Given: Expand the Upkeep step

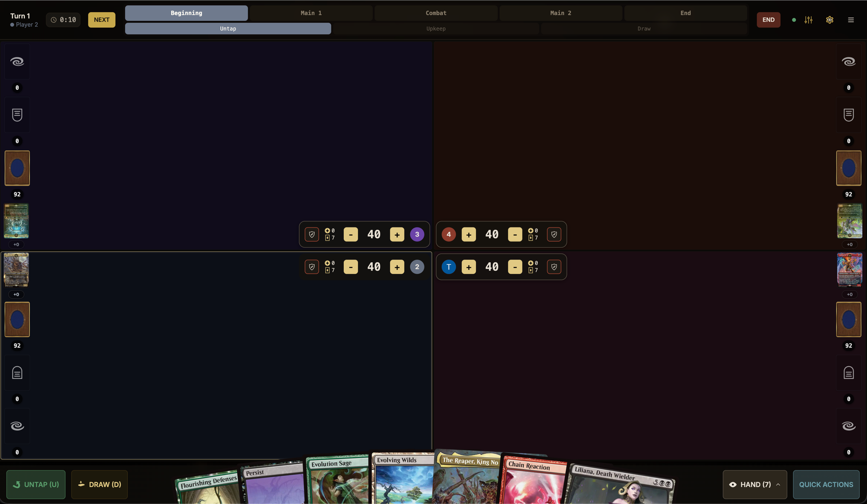Looking at the screenshot, I should tap(436, 29).
